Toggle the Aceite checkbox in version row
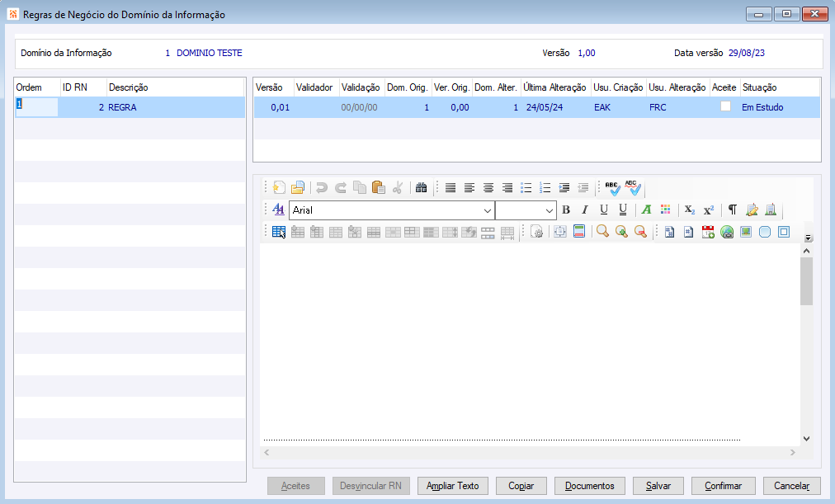Image resolution: width=835 pixels, height=504 pixels. 725,106
